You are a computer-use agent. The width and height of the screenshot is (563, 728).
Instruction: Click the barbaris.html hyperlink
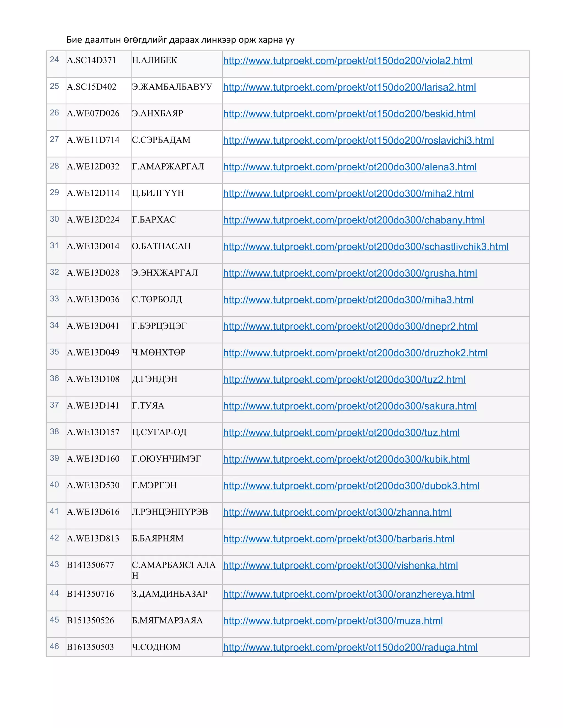point(338,539)
